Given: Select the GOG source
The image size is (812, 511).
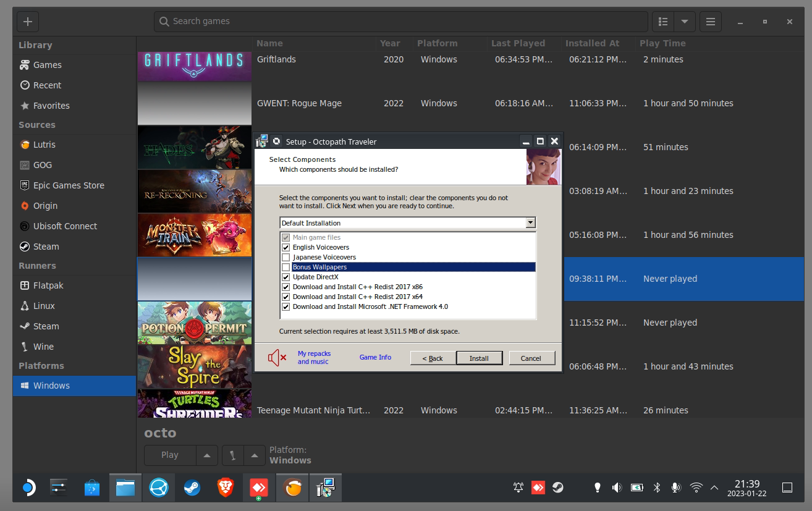Looking at the screenshot, I should click(x=74, y=165).
